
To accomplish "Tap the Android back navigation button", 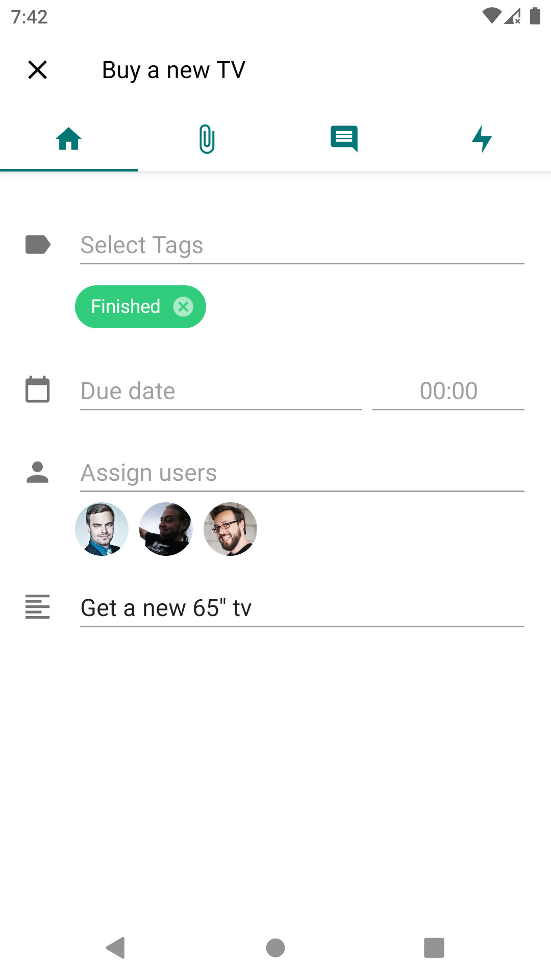I will click(116, 948).
